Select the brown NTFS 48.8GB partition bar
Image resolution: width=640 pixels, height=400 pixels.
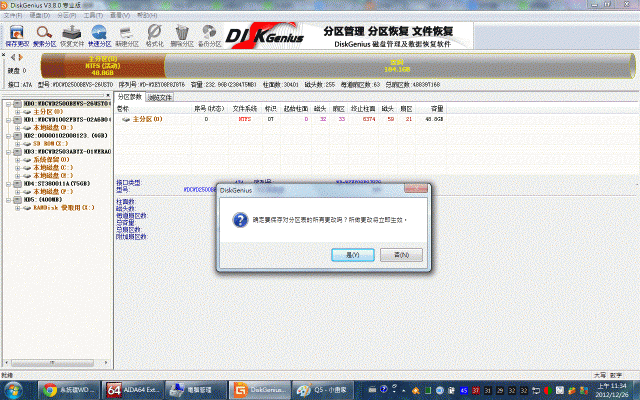(103, 66)
